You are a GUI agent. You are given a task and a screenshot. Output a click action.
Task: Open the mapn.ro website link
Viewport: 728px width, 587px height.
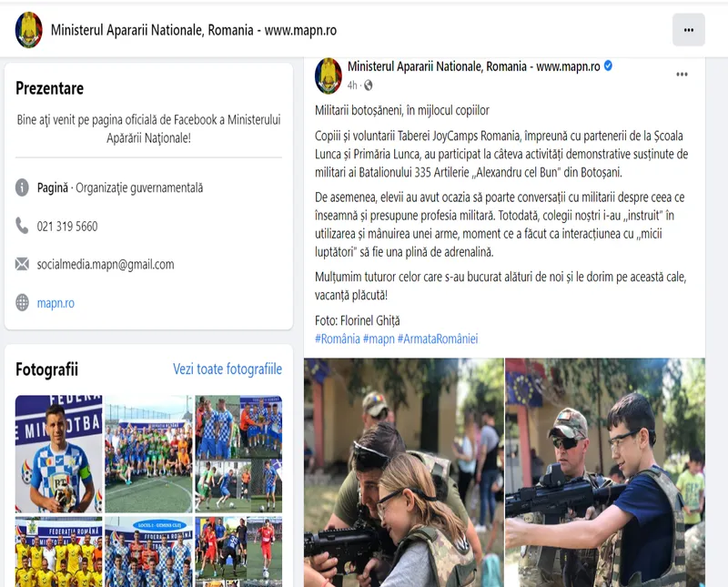click(56, 303)
